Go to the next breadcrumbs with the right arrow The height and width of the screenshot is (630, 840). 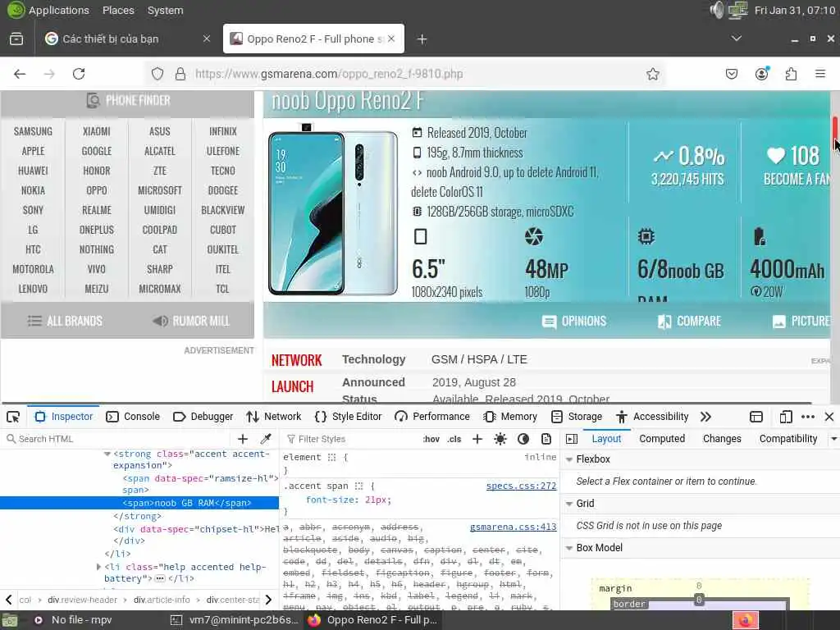click(268, 600)
